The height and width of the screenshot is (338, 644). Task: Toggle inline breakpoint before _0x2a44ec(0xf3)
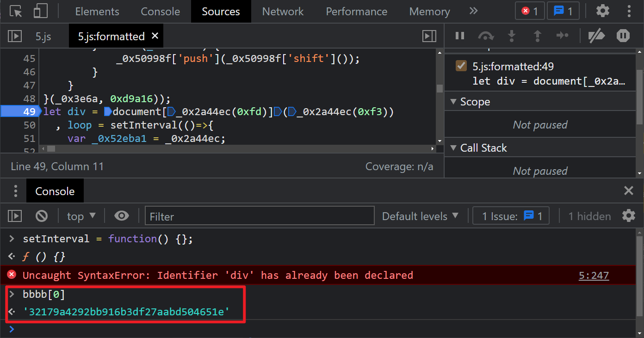coord(292,111)
